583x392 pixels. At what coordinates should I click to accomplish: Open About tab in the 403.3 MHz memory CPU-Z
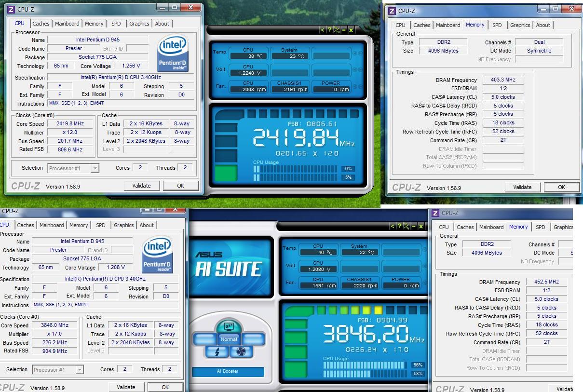[543, 25]
